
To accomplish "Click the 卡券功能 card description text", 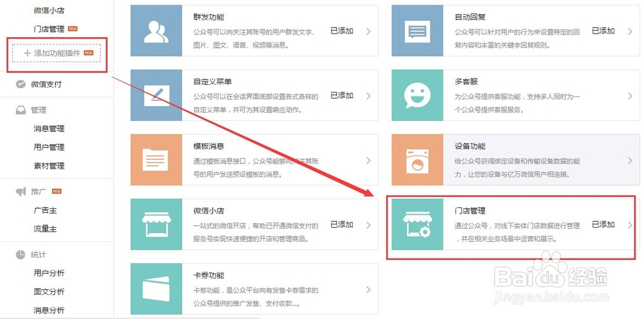I will click(256, 297).
